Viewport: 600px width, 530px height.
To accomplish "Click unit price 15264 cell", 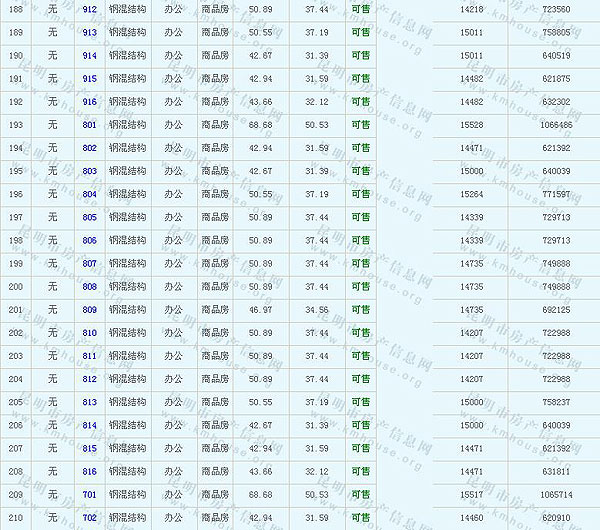I will 472,194.
